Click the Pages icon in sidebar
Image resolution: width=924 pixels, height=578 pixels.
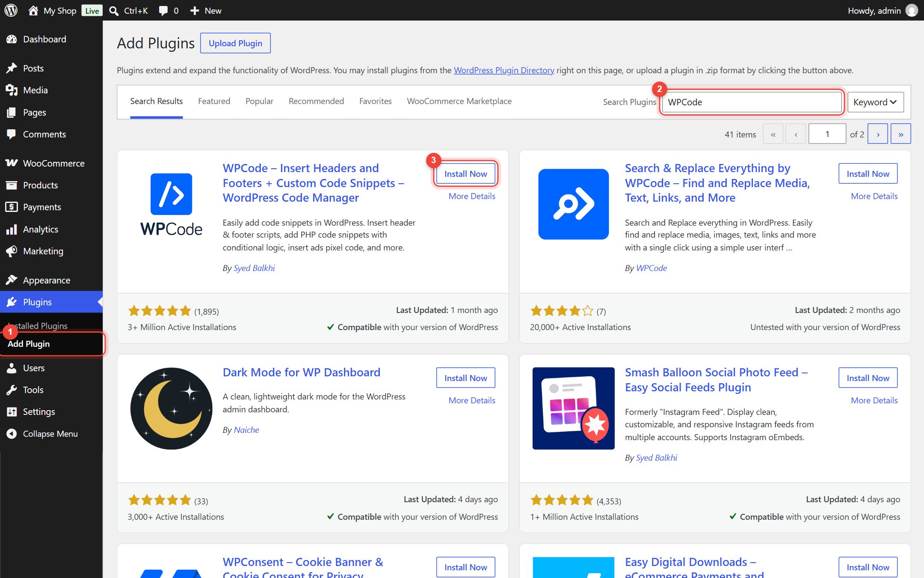tap(12, 112)
